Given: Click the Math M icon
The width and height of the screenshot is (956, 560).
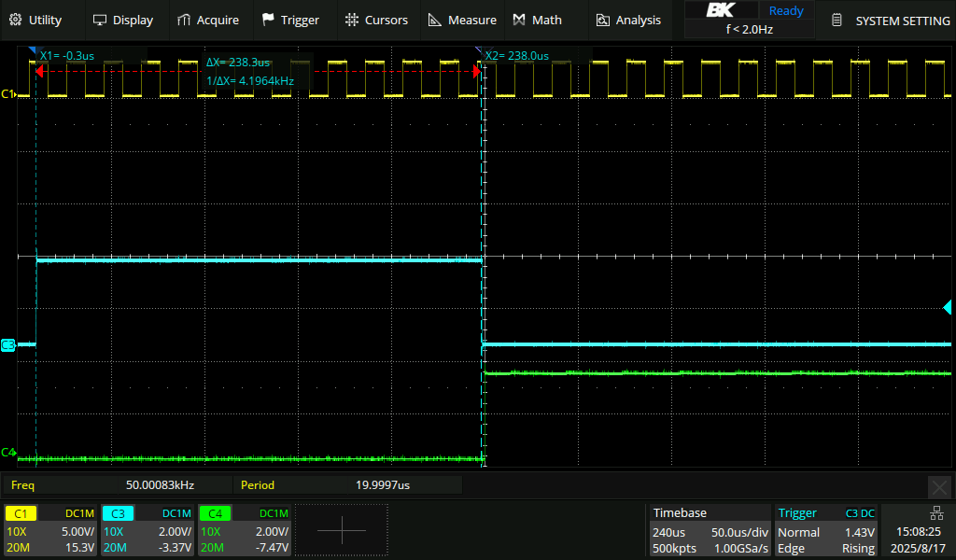Looking at the screenshot, I should pyautogui.click(x=519, y=21).
